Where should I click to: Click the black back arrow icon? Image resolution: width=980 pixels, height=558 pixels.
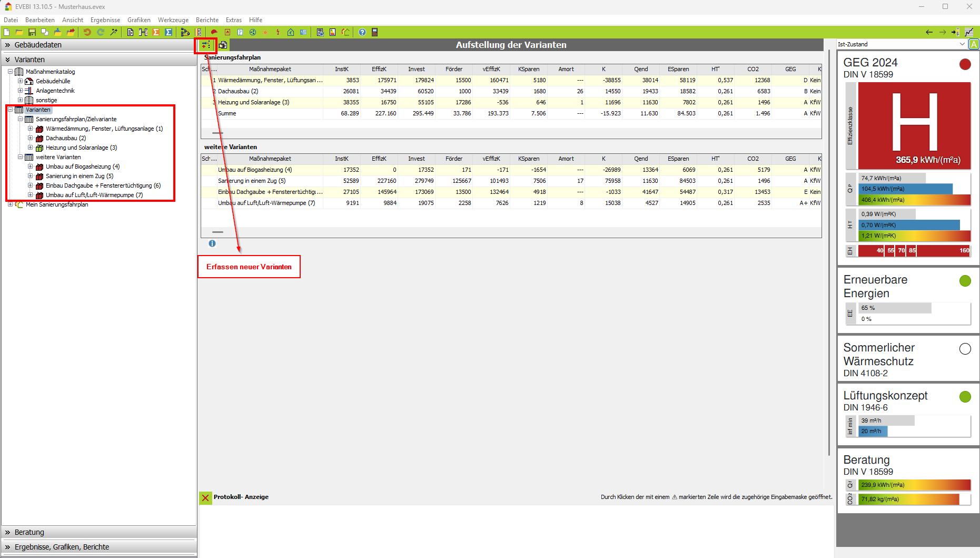click(929, 32)
